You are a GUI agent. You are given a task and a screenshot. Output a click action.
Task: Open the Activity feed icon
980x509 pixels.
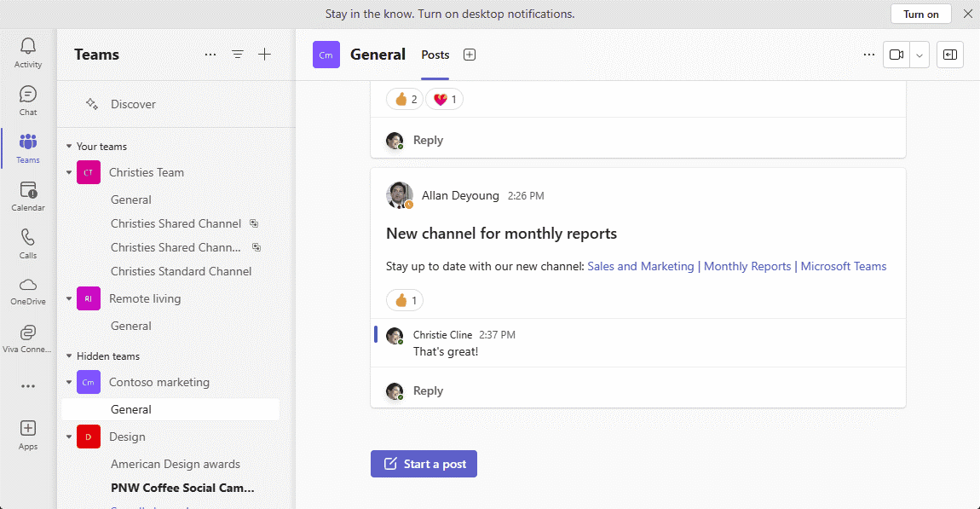[x=28, y=52]
